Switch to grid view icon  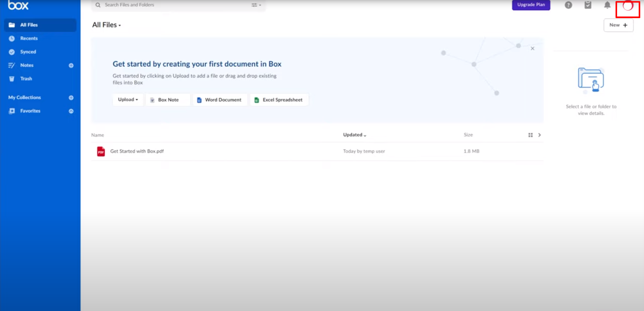coord(530,135)
